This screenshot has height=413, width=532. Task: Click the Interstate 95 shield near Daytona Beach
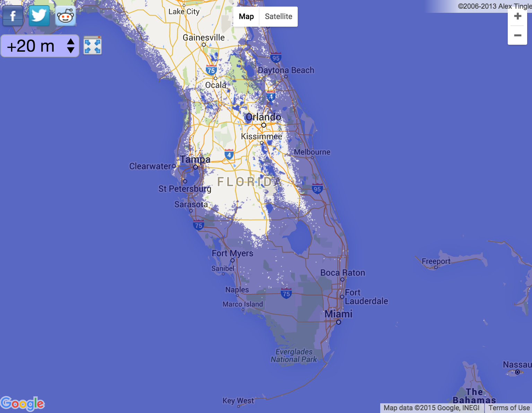point(276,58)
